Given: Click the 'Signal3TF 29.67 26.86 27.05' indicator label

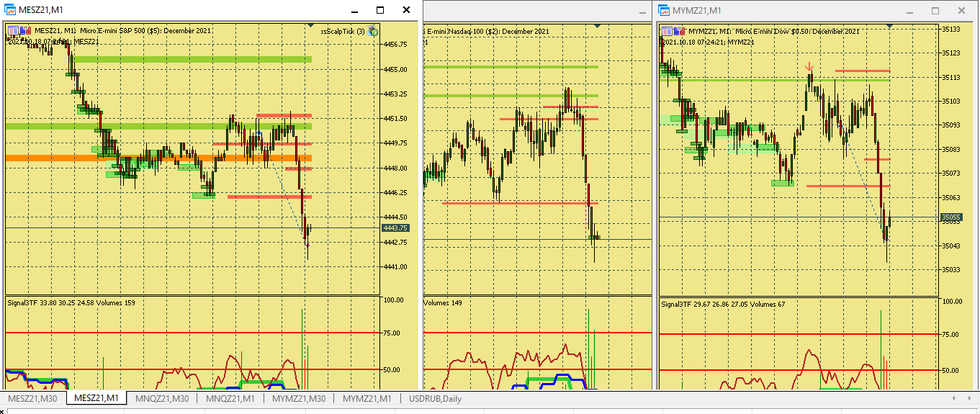Looking at the screenshot, I should 703,305.
